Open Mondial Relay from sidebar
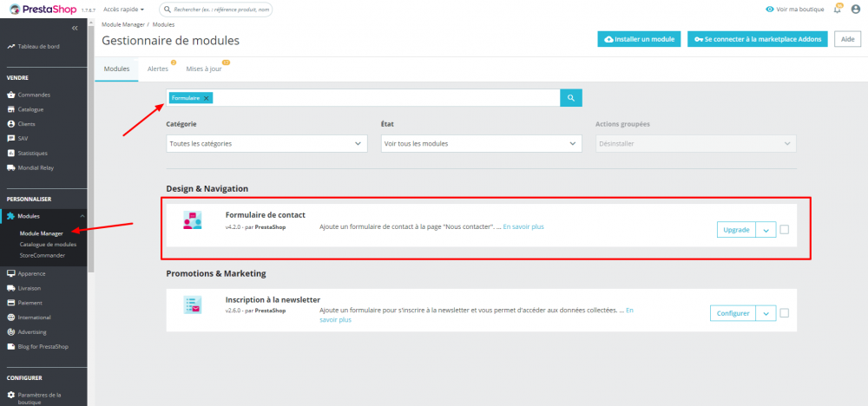 pyautogui.click(x=30, y=167)
